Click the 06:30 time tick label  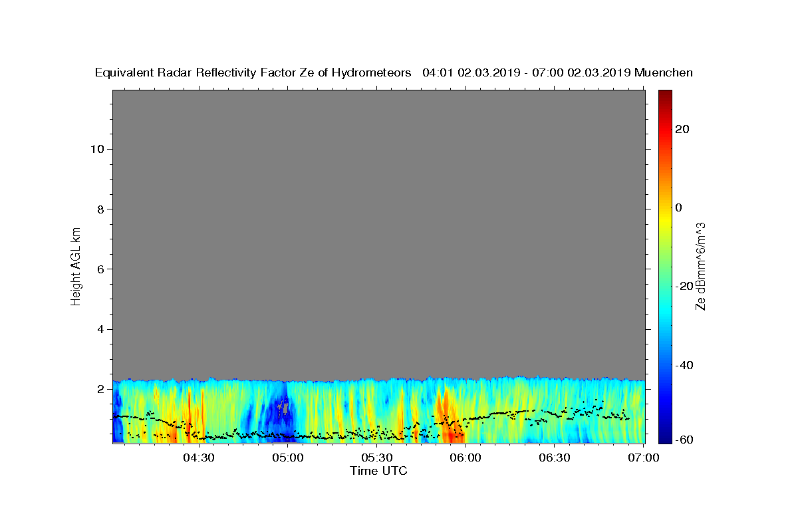(x=555, y=458)
